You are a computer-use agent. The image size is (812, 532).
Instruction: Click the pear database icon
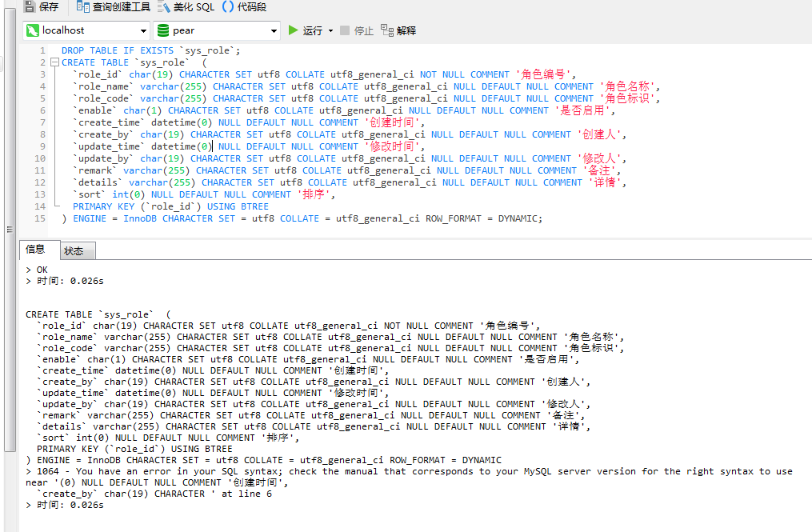[163, 30]
